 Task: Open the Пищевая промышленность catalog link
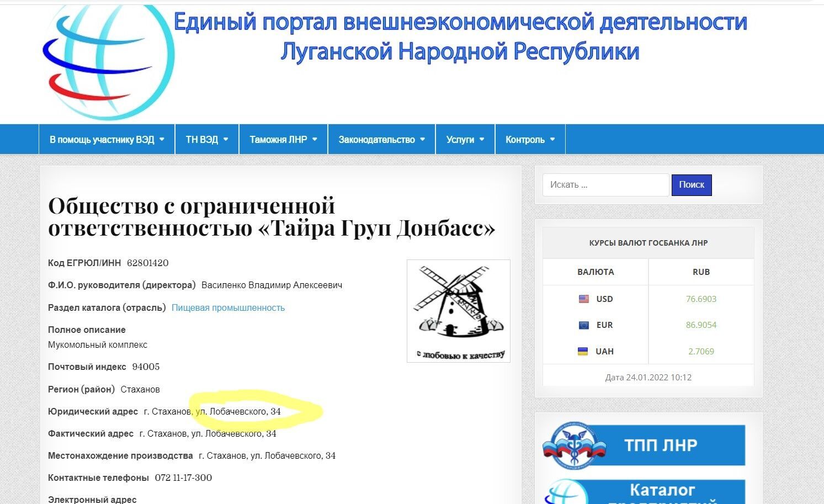[x=228, y=307]
